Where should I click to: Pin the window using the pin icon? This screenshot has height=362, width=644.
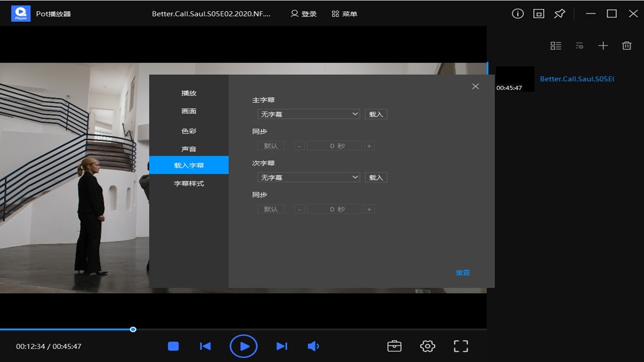pos(559,14)
